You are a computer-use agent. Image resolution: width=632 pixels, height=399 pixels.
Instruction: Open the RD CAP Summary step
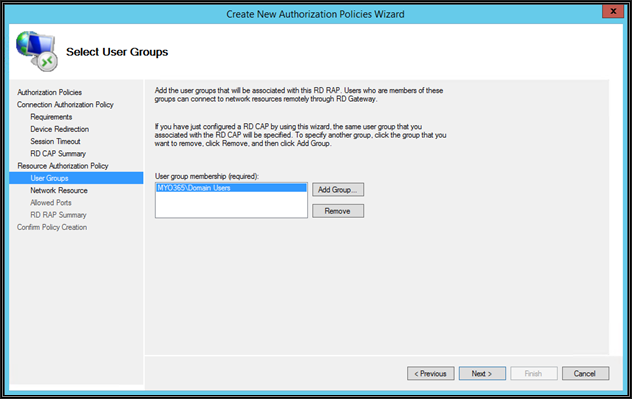(x=58, y=154)
